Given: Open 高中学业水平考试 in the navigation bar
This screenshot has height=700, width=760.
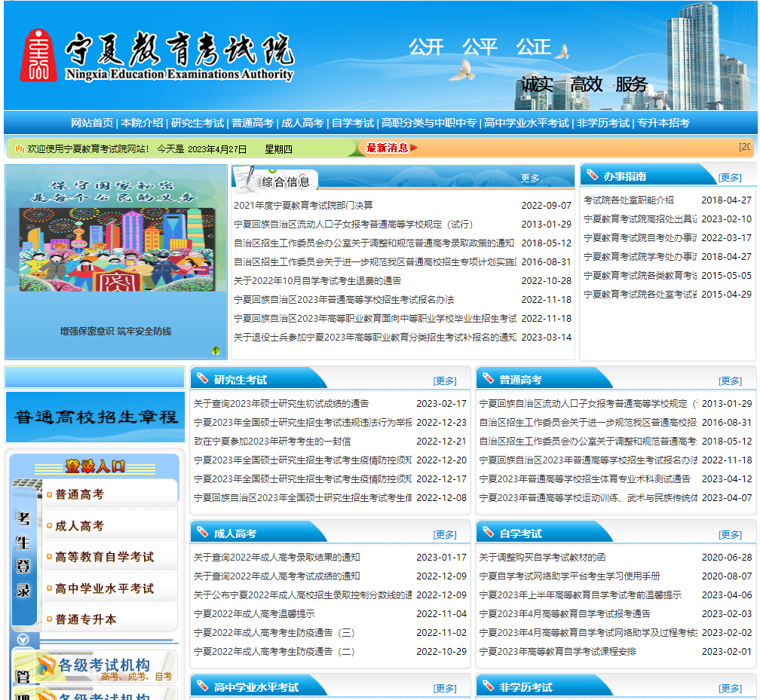Looking at the screenshot, I should click(526, 123).
